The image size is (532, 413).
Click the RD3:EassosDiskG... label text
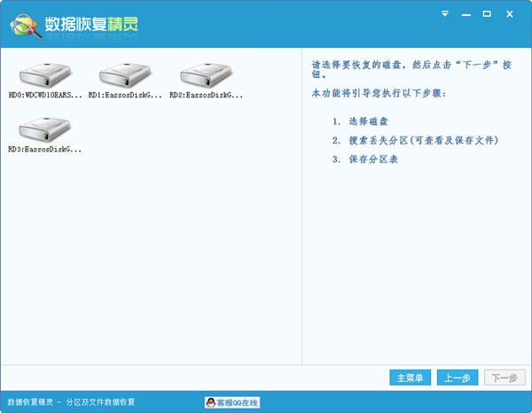(x=44, y=150)
